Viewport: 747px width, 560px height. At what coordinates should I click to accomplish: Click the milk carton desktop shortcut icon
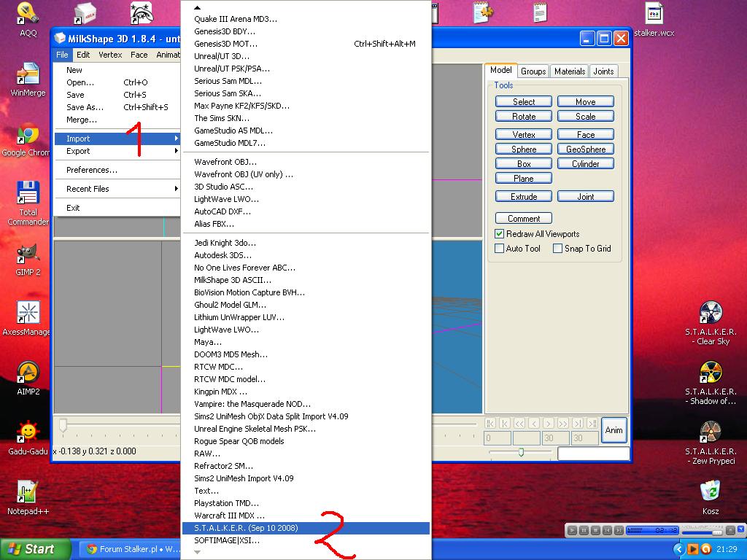pos(85,13)
